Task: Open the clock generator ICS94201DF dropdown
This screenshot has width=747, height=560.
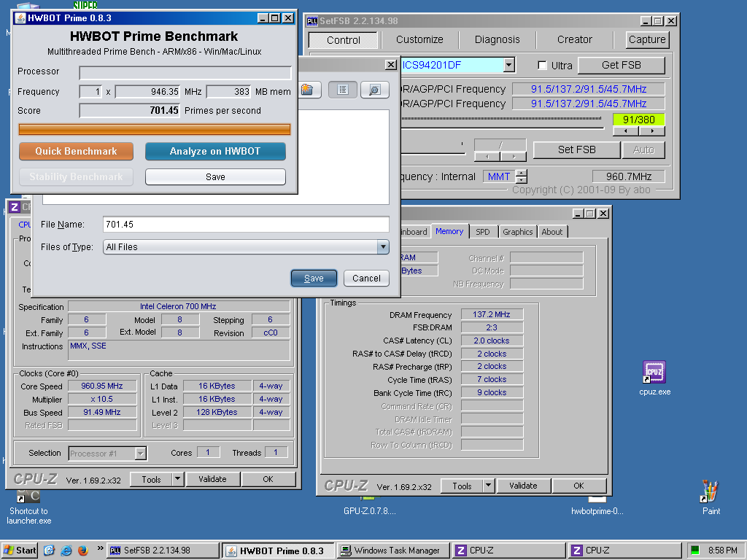Action: tap(509, 65)
